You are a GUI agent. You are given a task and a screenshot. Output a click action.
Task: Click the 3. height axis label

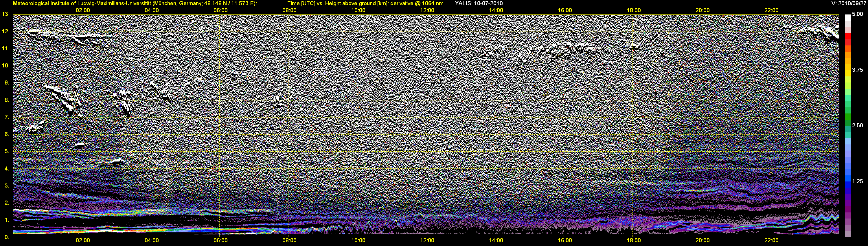point(7,186)
